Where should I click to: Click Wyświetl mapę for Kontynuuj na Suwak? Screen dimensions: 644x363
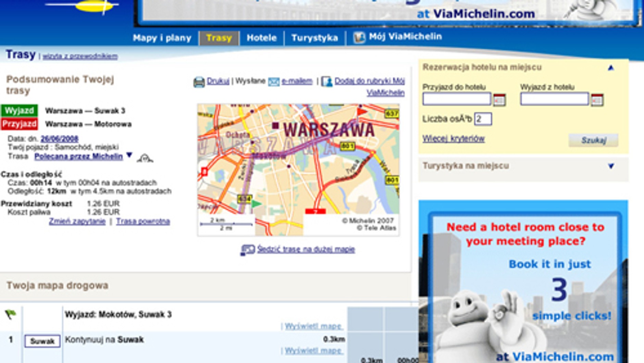point(313,351)
